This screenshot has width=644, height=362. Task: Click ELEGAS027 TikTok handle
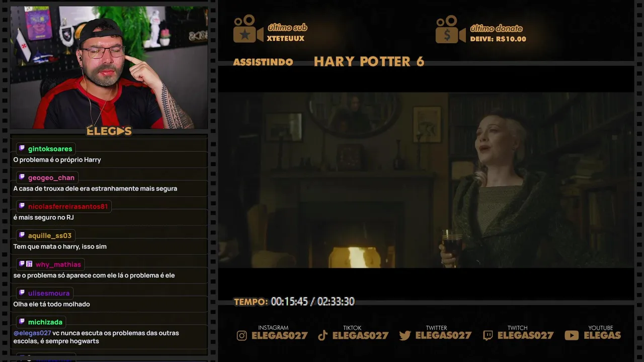(361, 336)
